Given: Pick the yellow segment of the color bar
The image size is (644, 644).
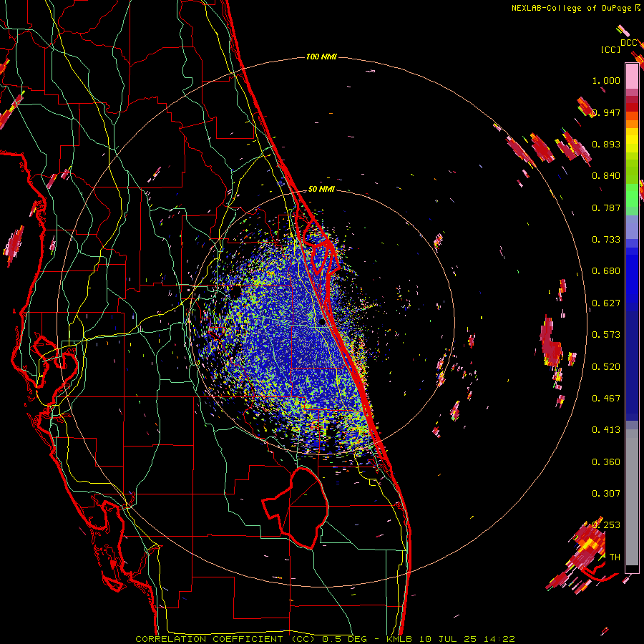Looking at the screenshot, I should 632,142.
